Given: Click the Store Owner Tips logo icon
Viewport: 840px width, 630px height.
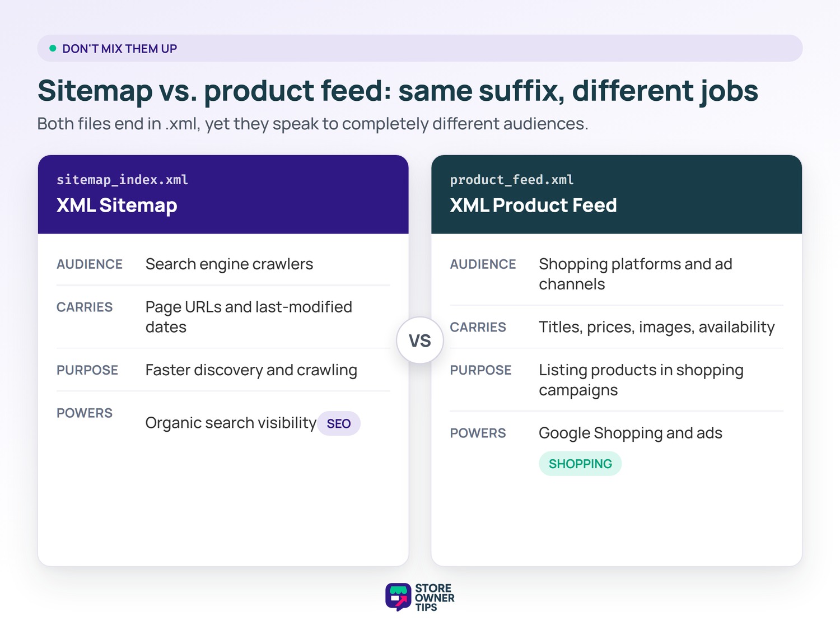Looking at the screenshot, I should [398, 597].
